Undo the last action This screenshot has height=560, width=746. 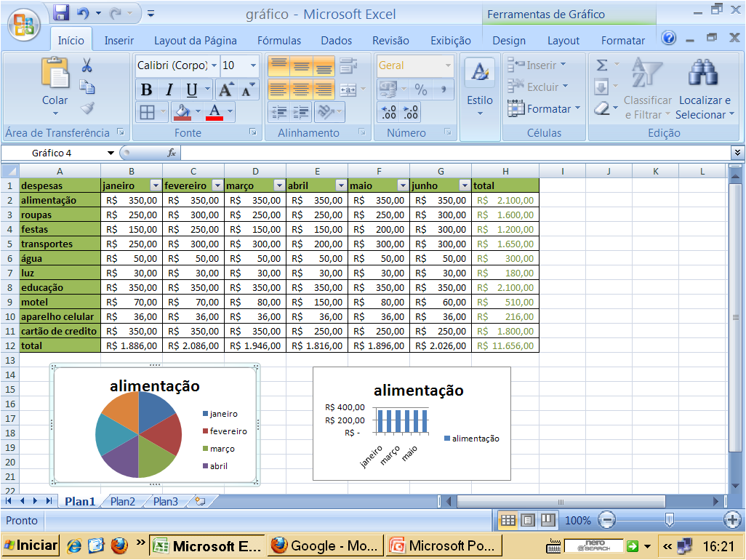84,13
